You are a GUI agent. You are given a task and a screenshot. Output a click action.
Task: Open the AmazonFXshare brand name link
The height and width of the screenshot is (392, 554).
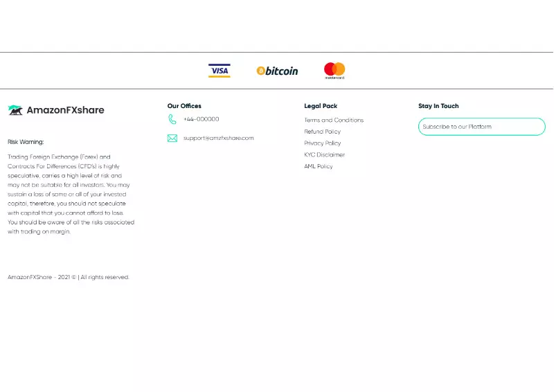coord(65,110)
